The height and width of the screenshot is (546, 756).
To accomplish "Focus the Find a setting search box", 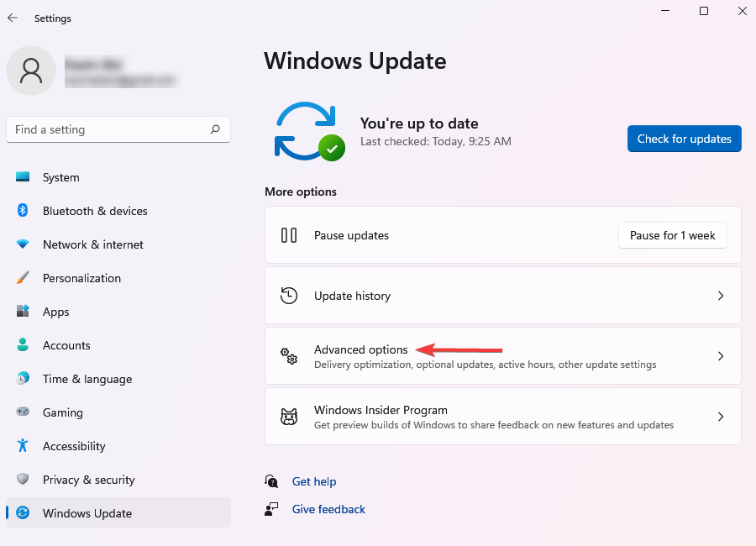I will [118, 129].
